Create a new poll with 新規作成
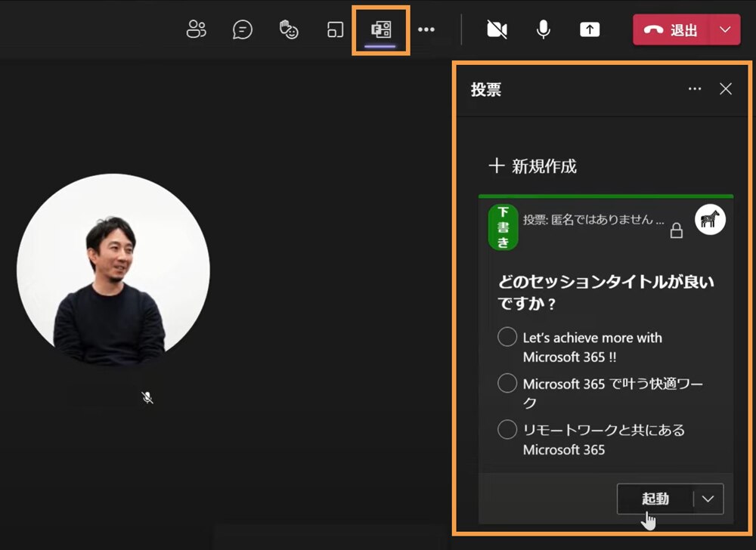The width and height of the screenshot is (756, 550). (533, 166)
